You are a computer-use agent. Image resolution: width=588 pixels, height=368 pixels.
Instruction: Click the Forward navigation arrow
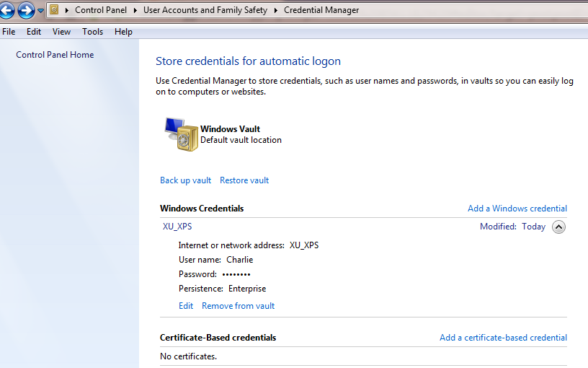pyautogui.click(x=26, y=10)
